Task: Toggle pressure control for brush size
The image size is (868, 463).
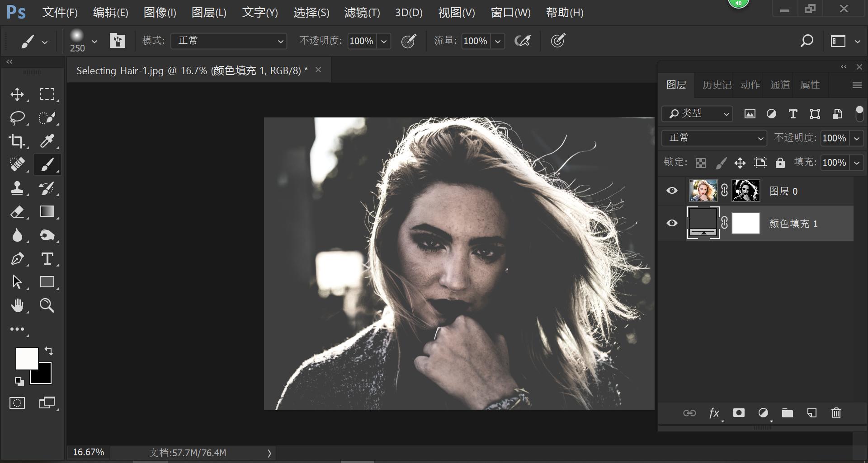Action: [x=558, y=41]
